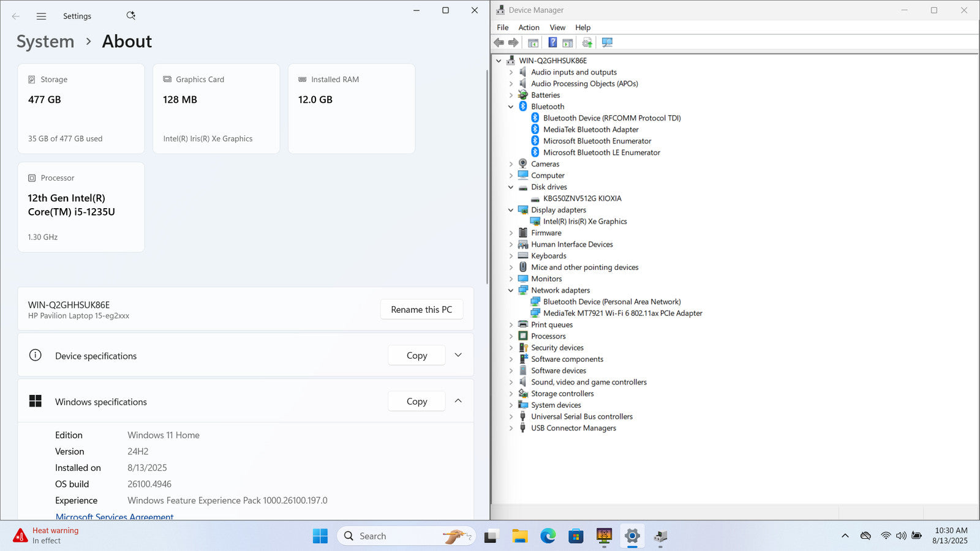Image resolution: width=980 pixels, height=551 pixels.
Task: Click the Settings search magnifier icon
Action: pos(130,16)
